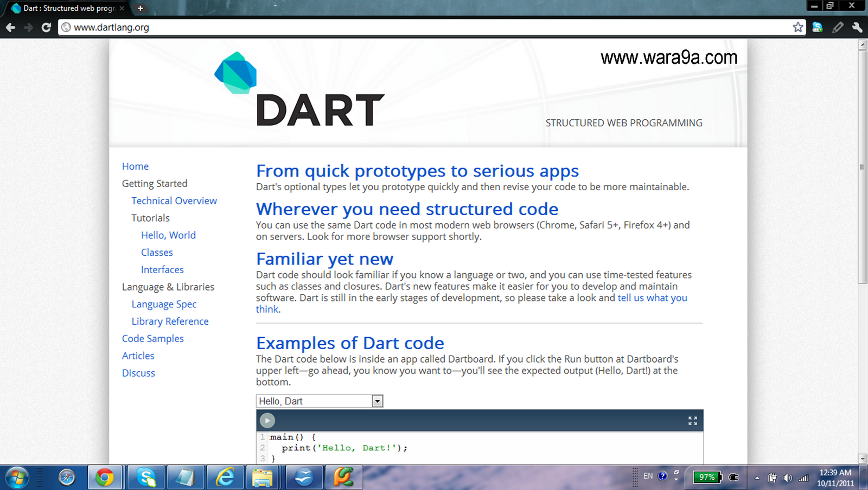
Task: Open the Skype click-to-call extension
Action: [818, 27]
